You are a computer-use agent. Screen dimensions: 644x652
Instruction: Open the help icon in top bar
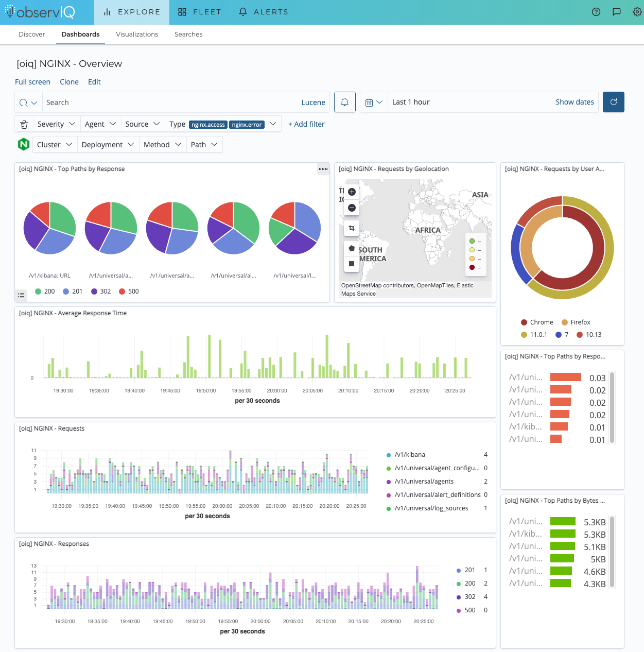(596, 12)
